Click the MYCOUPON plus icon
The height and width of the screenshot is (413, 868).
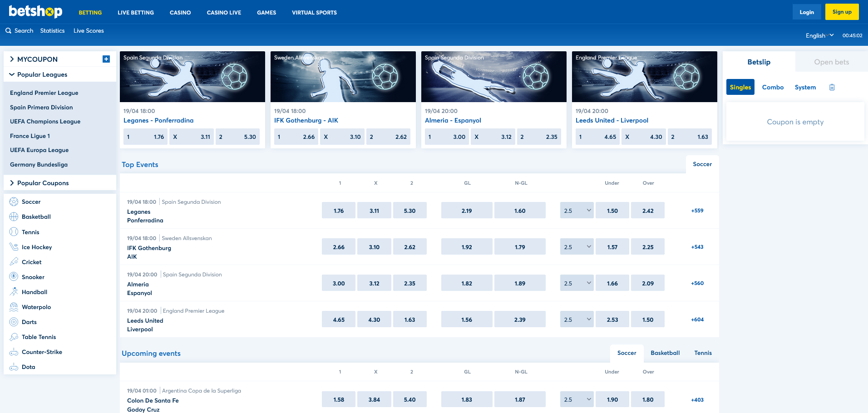pos(106,59)
